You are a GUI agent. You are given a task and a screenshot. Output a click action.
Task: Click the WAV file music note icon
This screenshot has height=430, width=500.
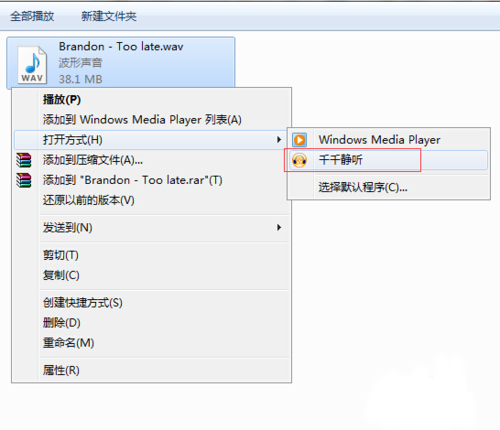32,65
